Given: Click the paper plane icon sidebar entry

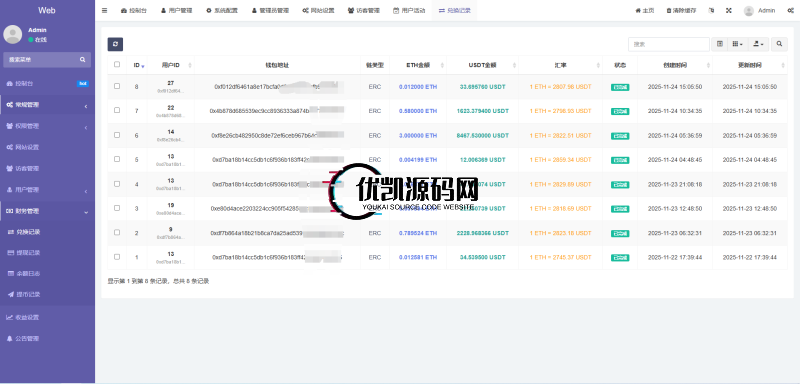Looking at the screenshot, I should [11, 294].
